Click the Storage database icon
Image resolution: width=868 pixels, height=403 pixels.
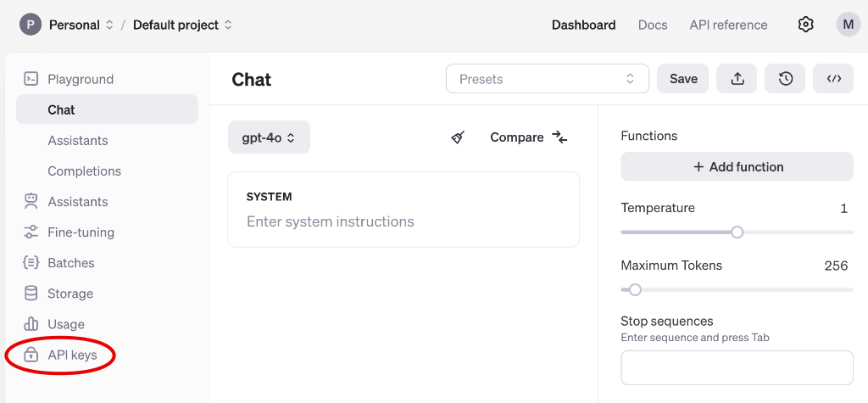click(31, 294)
